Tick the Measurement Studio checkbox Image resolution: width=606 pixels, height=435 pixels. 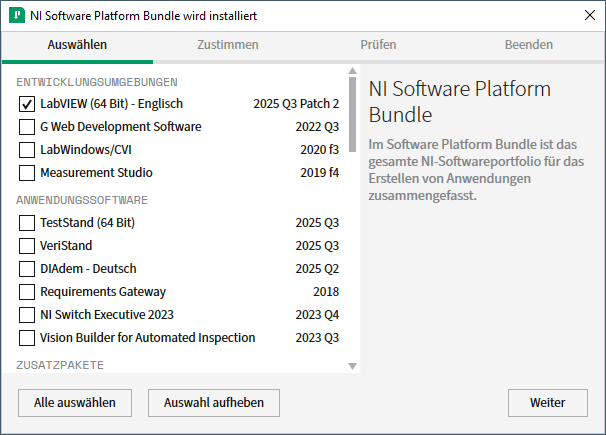pos(27,173)
